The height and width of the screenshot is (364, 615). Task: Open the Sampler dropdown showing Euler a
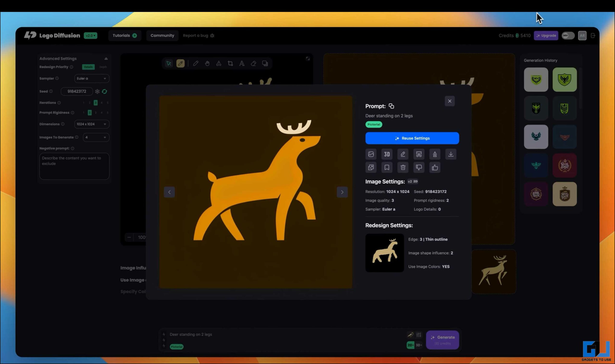[92, 78]
